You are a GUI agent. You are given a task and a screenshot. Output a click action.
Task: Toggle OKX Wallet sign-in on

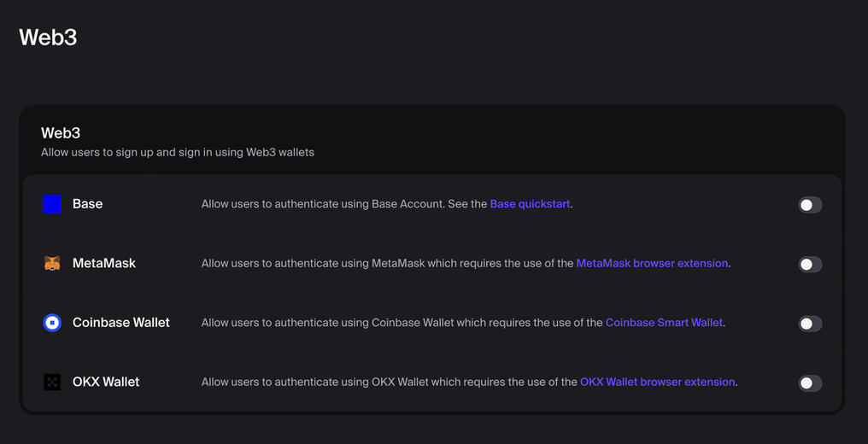[810, 383]
